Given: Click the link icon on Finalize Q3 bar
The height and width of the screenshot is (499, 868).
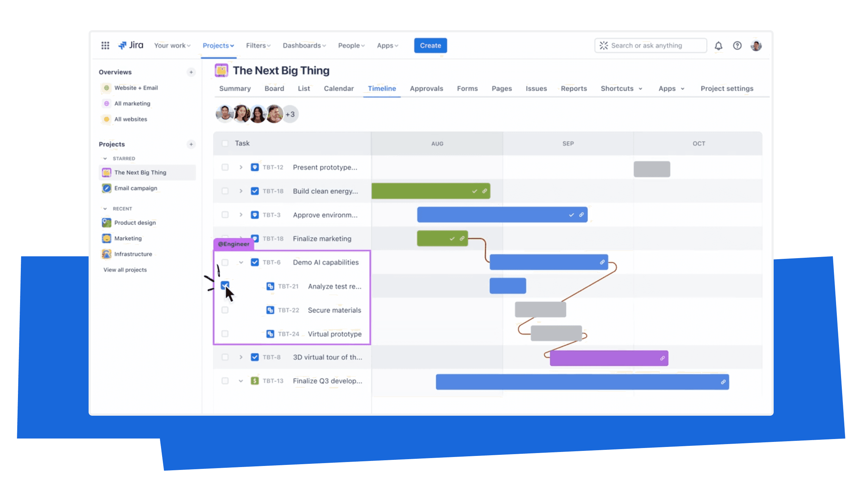Looking at the screenshot, I should (x=723, y=382).
